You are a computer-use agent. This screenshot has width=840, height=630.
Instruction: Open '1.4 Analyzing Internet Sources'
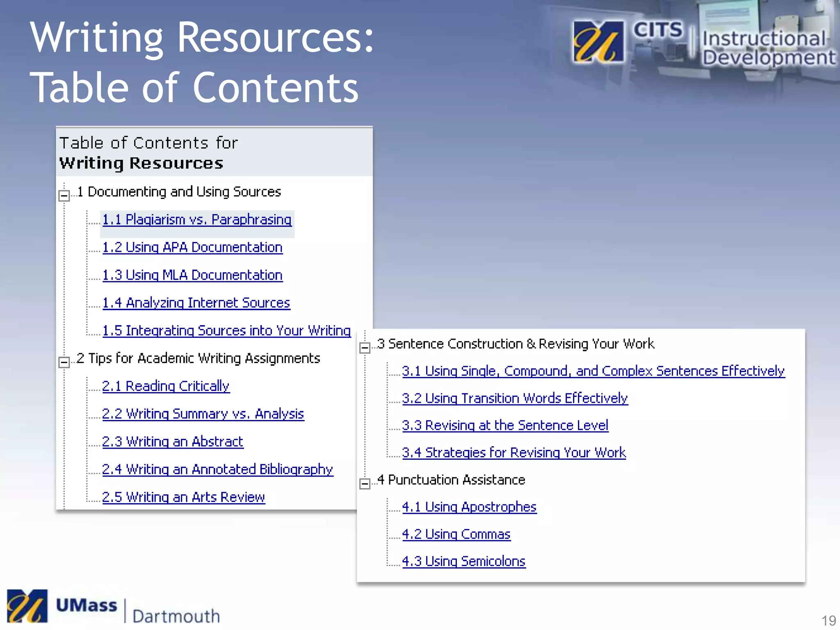click(x=196, y=303)
